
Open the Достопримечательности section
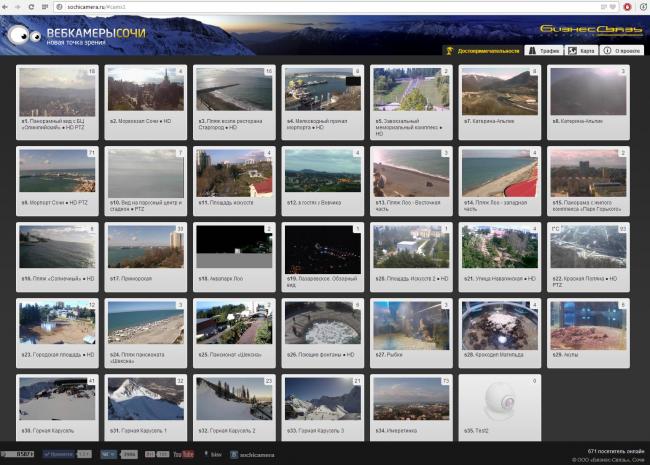(x=483, y=51)
